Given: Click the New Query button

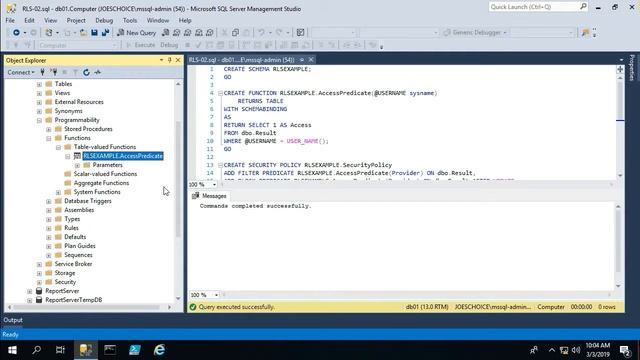Looking at the screenshot, I should point(137,32).
